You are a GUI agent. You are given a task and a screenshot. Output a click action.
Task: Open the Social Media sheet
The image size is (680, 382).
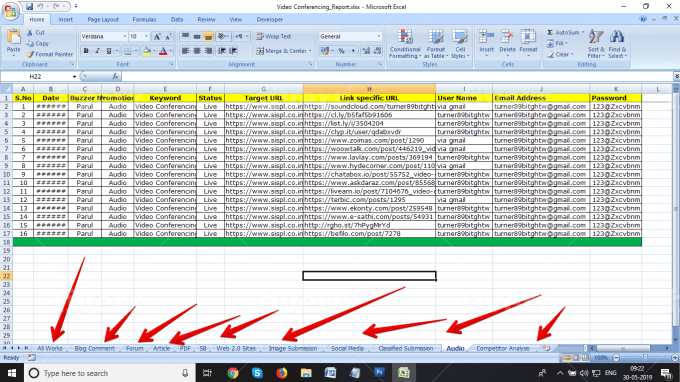(x=347, y=348)
